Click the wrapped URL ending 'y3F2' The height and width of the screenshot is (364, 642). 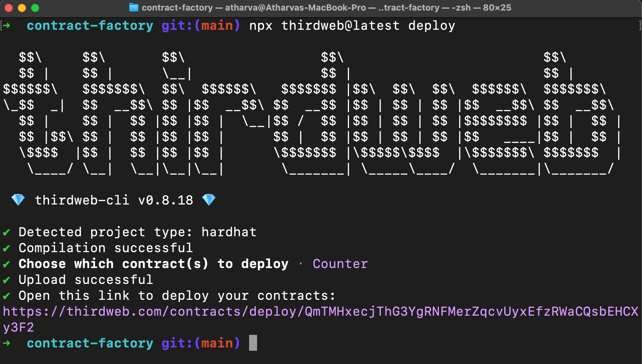pyautogui.click(x=19, y=328)
